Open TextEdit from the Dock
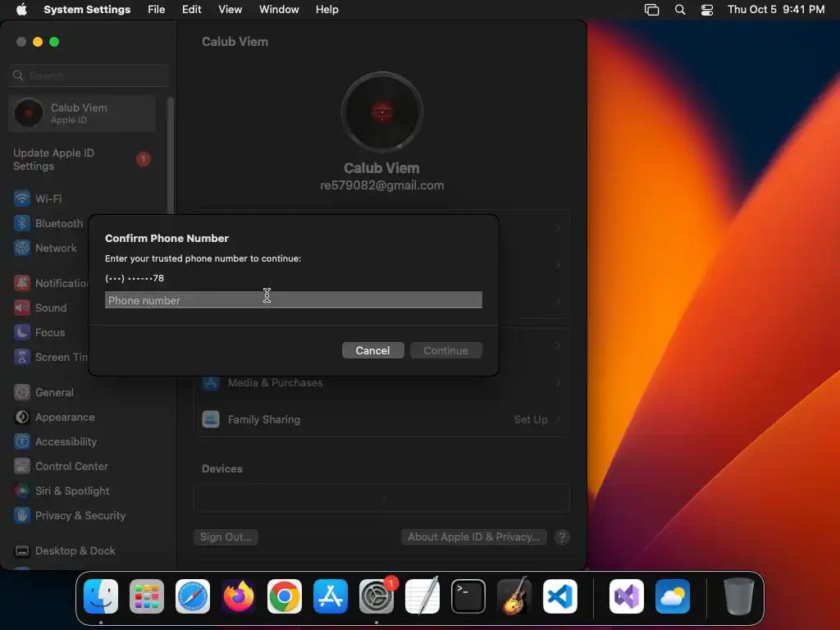The height and width of the screenshot is (630, 840). (x=422, y=596)
